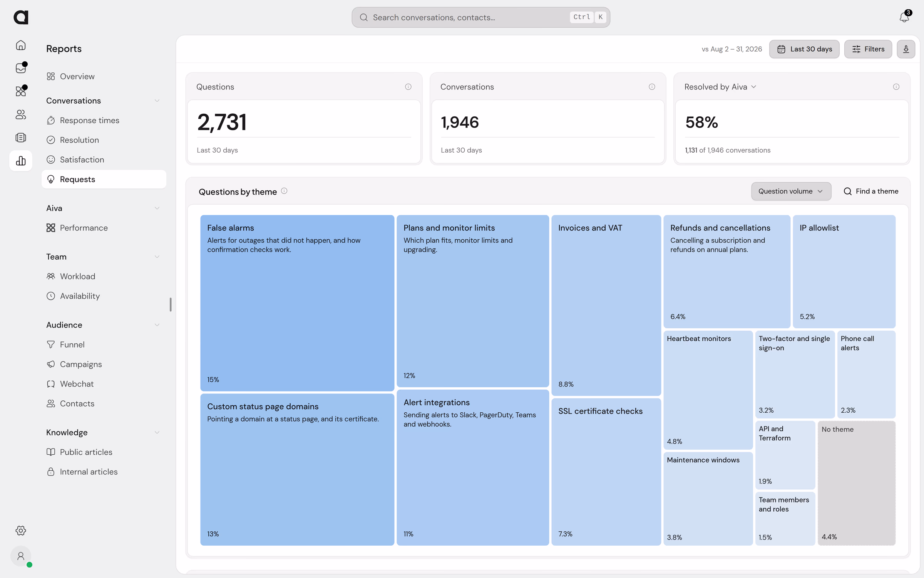Focus the Search conversations field
Image resolution: width=924 pixels, height=578 pixels.
[x=481, y=17]
